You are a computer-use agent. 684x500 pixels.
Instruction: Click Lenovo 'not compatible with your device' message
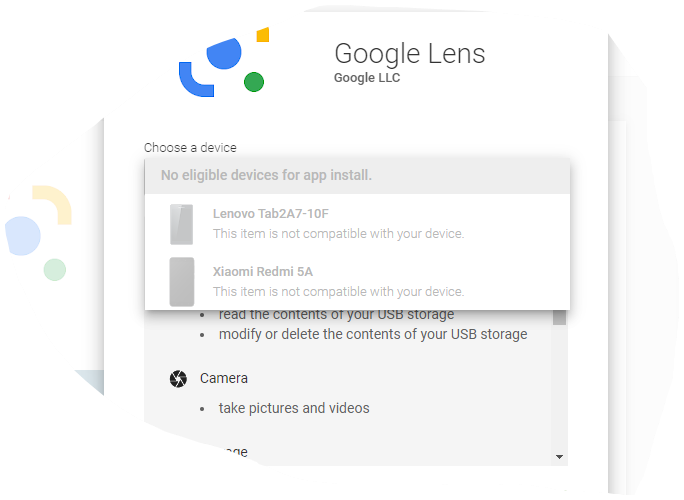(339, 234)
